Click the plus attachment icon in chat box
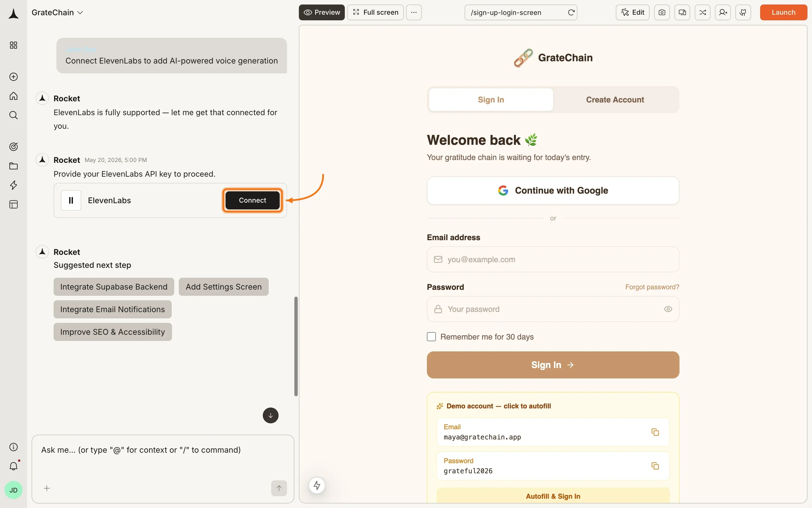The image size is (812, 508). [x=47, y=488]
